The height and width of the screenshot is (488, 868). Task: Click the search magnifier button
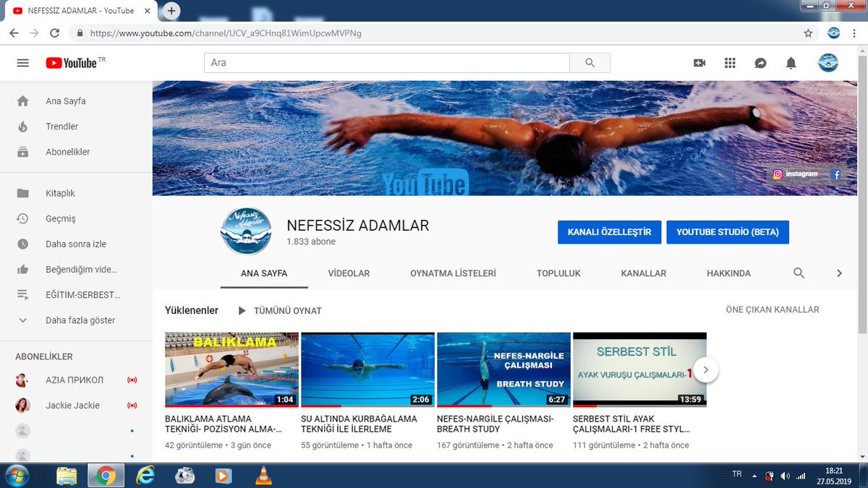(x=590, y=63)
